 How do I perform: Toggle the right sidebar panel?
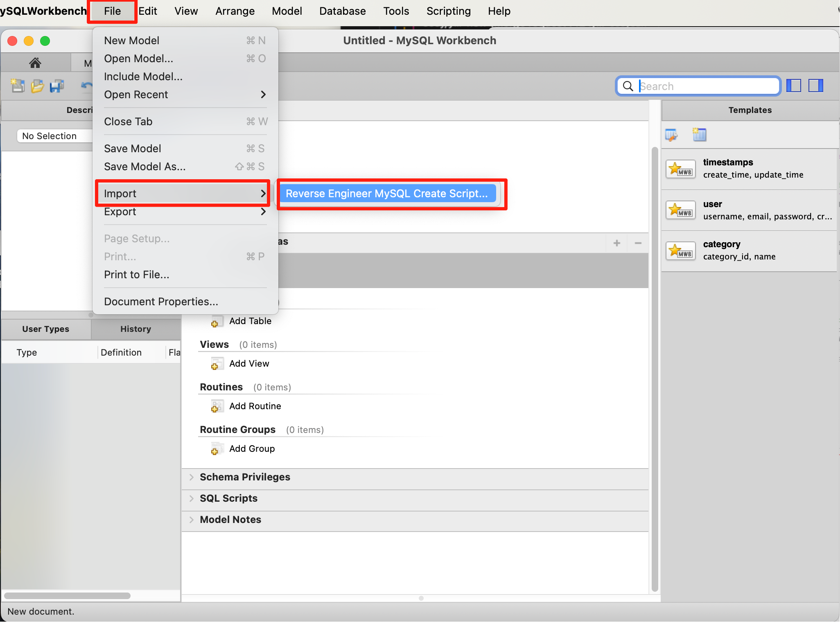coord(815,86)
